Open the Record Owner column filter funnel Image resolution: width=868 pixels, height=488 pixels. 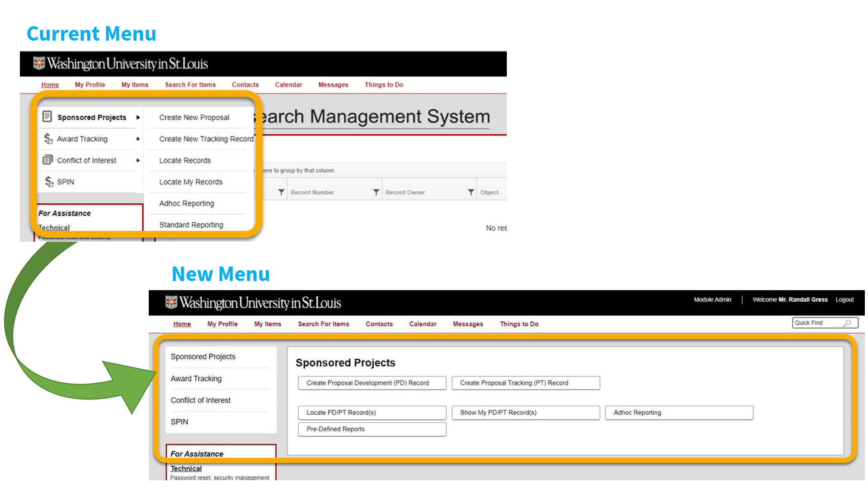point(471,192)
